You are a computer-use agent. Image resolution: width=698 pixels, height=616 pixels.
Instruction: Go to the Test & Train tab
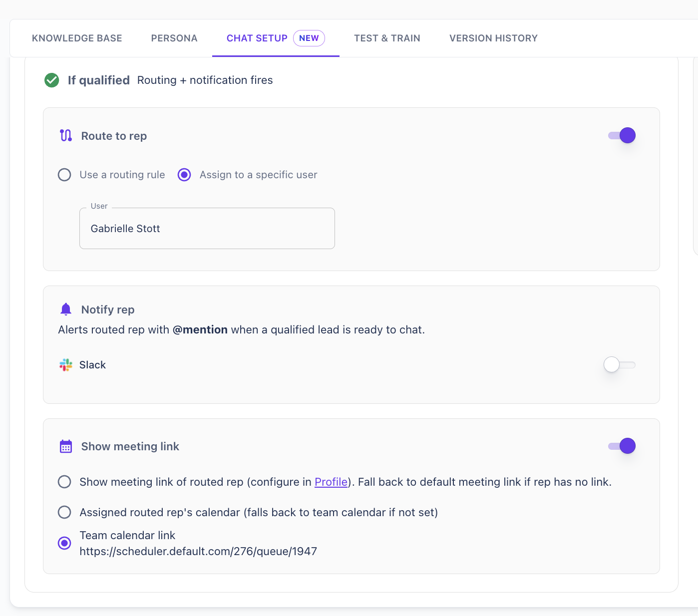click(387, 38)
